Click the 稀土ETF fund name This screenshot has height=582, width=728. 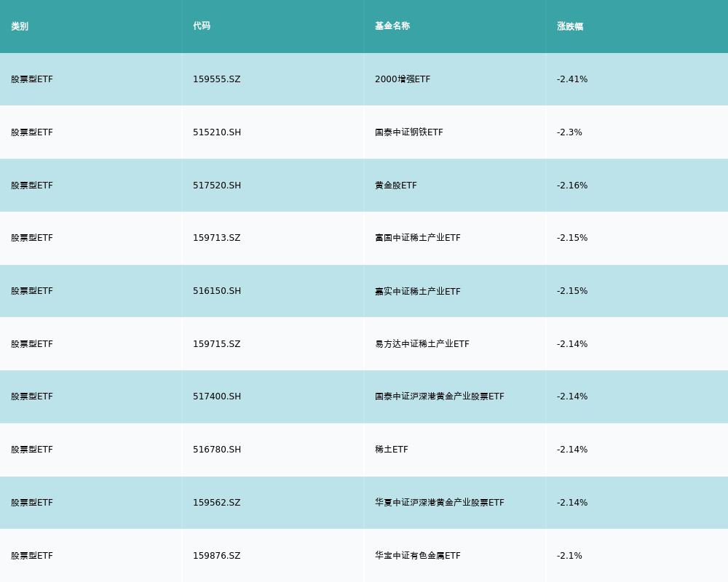tap(392, 450)
